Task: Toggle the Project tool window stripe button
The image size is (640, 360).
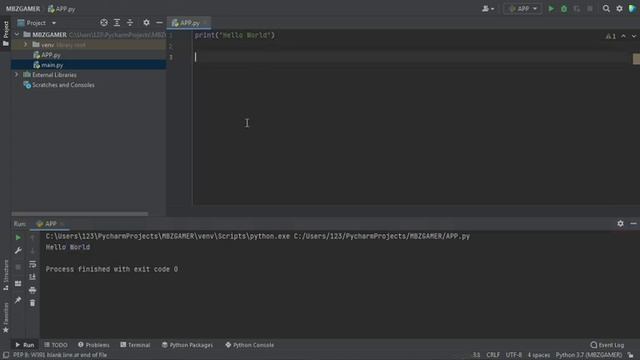Action: [x=6, y=33]
